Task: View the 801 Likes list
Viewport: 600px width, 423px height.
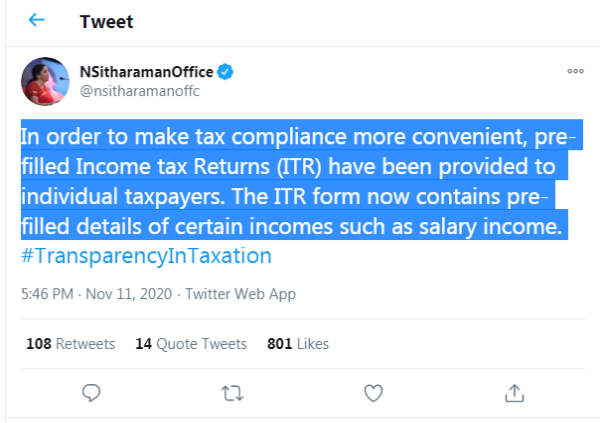Action: 298,343
